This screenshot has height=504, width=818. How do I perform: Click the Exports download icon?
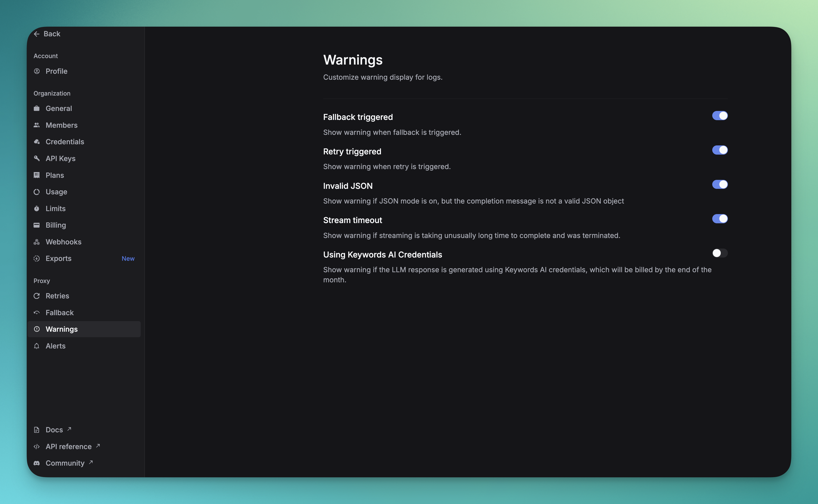pyautogui.click(x=37, y=258)
